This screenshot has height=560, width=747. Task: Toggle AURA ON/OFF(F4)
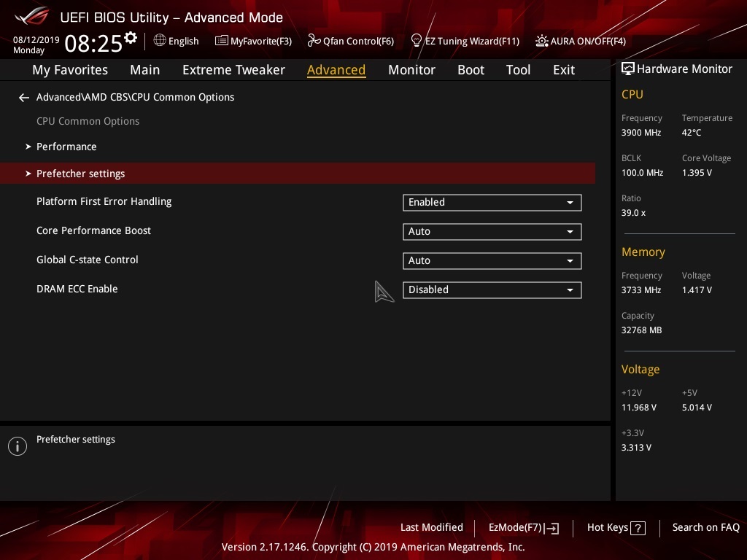pos(588,41)
